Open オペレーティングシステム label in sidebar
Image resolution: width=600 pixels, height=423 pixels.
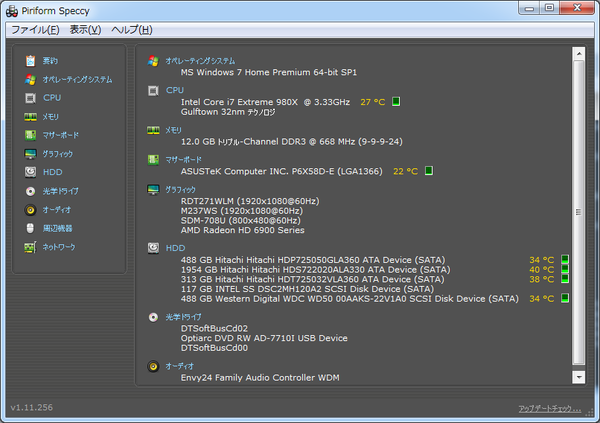coord(77,79)
